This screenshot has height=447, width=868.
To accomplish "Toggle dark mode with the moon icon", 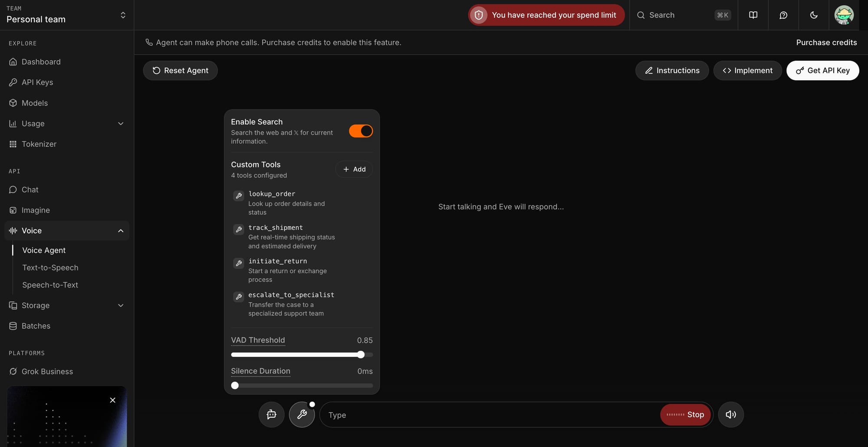I will [813, 15].
